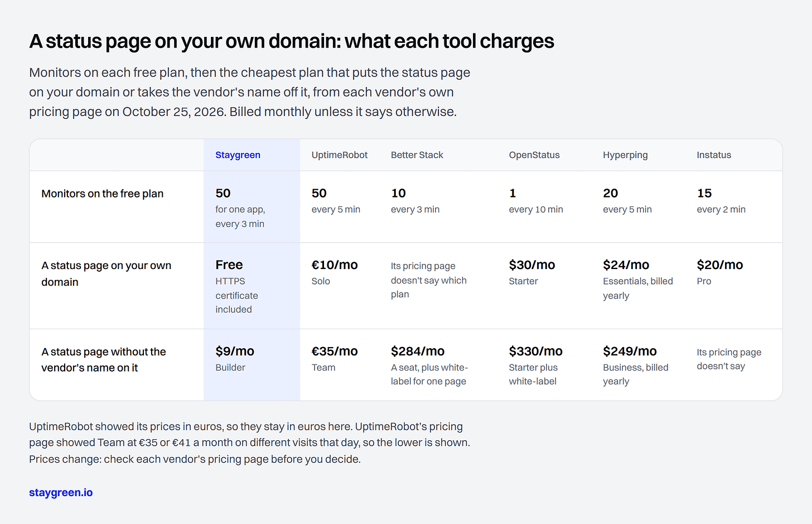Screen dimensions: 812x524
Task: Select the Hyperping column header
Action: 625,155
